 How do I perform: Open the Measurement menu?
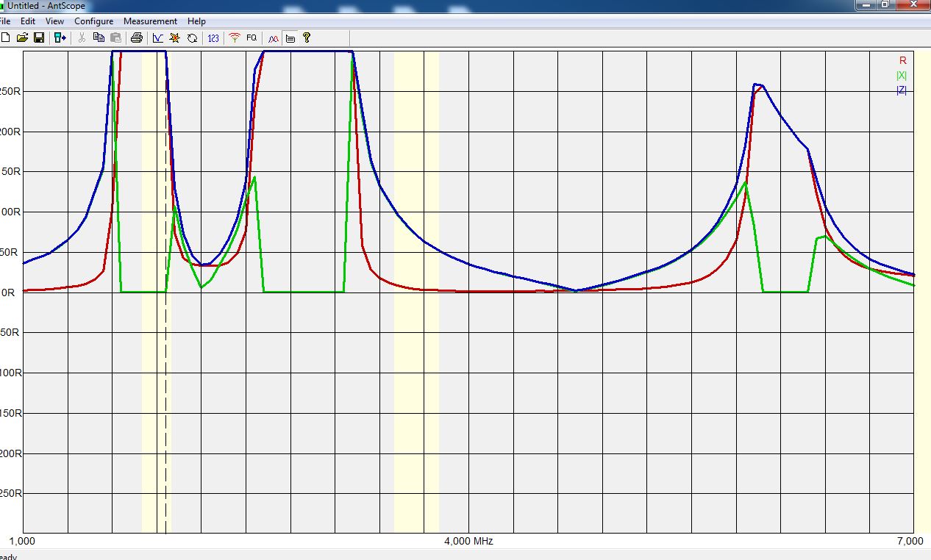pyautogui.click(x=150, y=21)
